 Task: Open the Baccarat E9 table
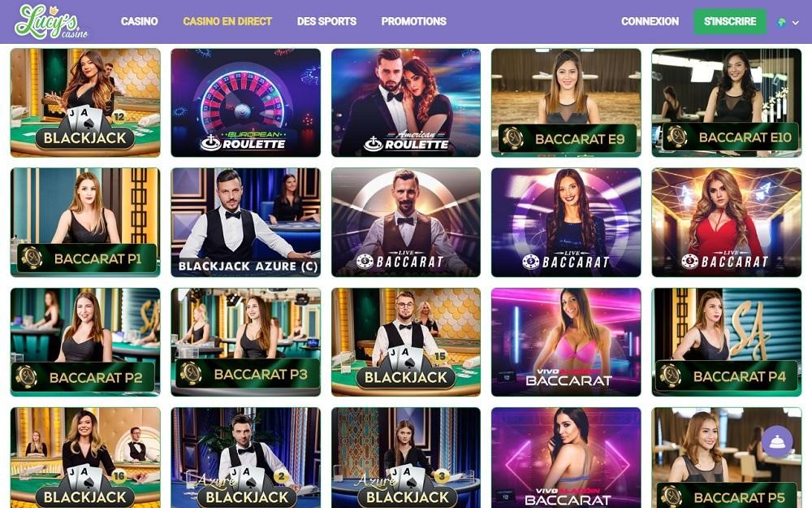pyautogui.click(x=566, y=102)
